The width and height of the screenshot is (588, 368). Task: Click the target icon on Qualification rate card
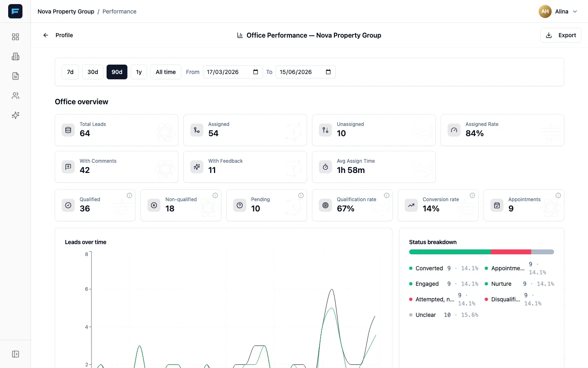tap(325, 205)
